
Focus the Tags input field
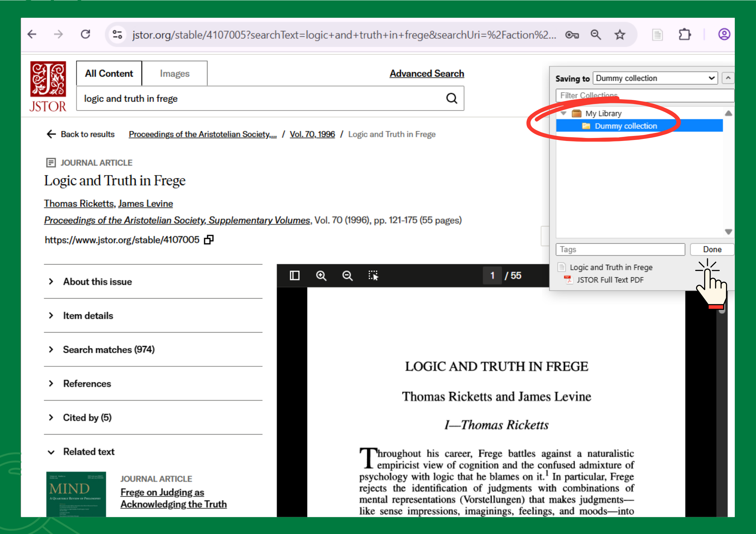point(620,249)
